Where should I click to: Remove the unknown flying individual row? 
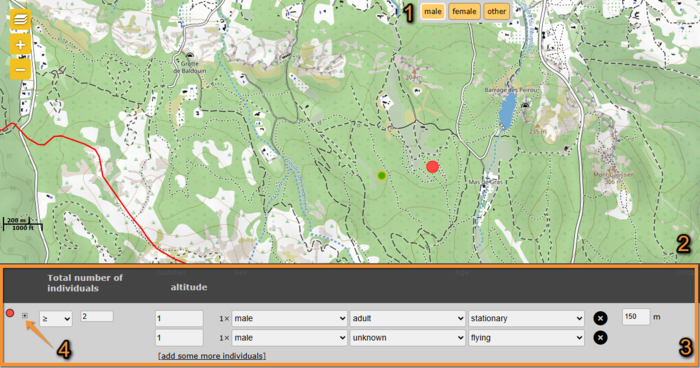[x=600, y=338]
